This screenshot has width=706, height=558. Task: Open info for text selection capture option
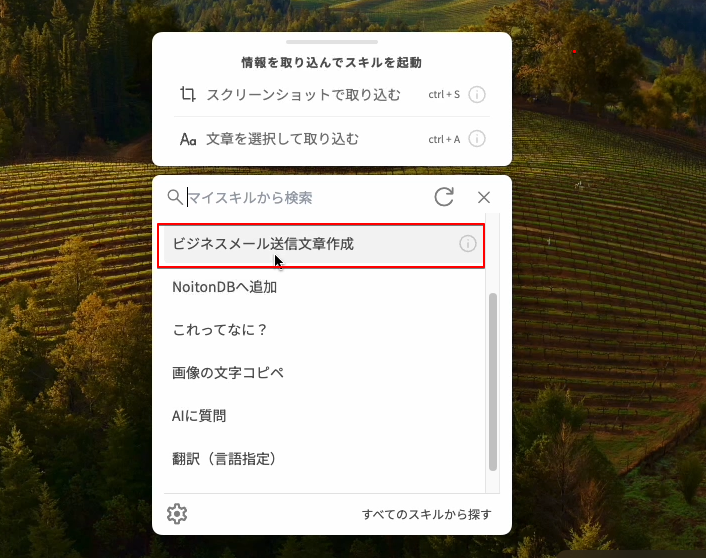click(476, 139)
